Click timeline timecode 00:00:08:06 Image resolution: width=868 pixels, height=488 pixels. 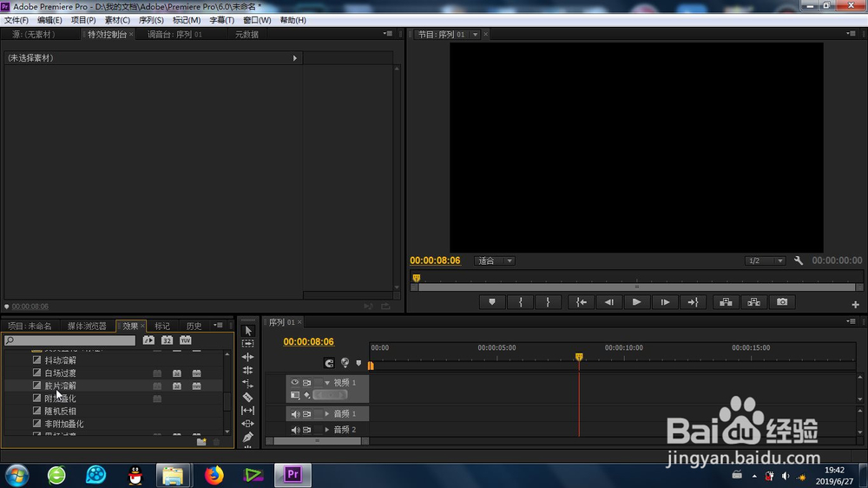pos(308,342)
